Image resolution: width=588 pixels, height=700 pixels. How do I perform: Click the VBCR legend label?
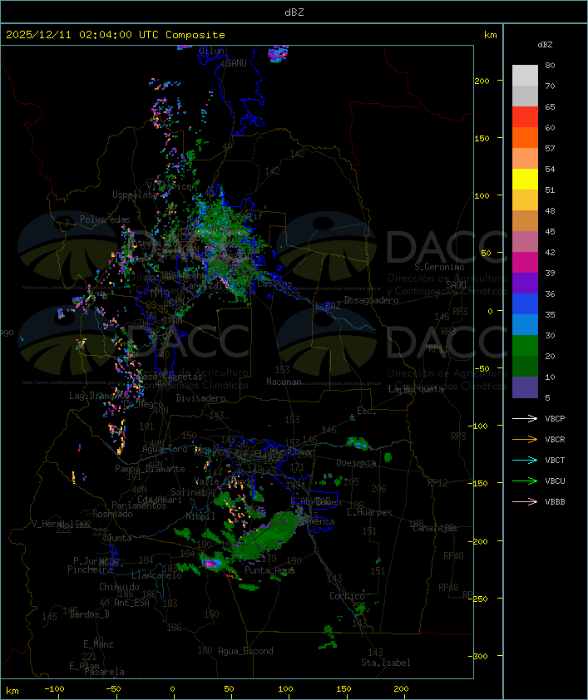[x=555, y=439]
